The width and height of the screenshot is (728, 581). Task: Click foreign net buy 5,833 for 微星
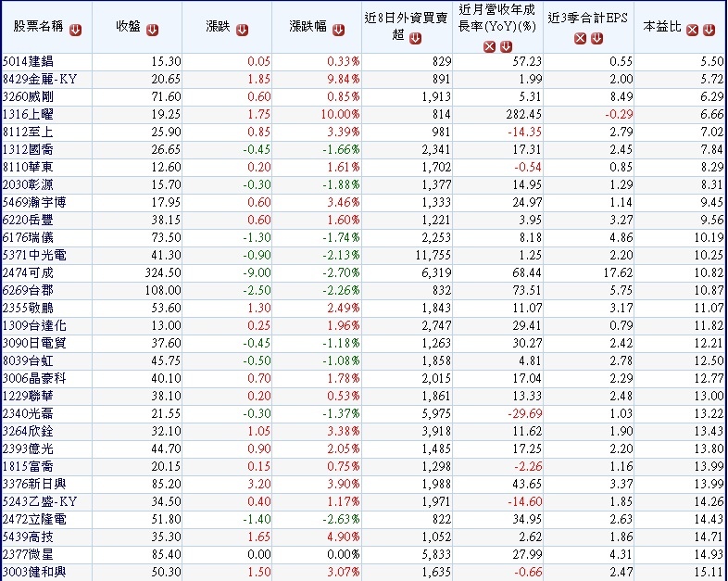click(436, 554)
